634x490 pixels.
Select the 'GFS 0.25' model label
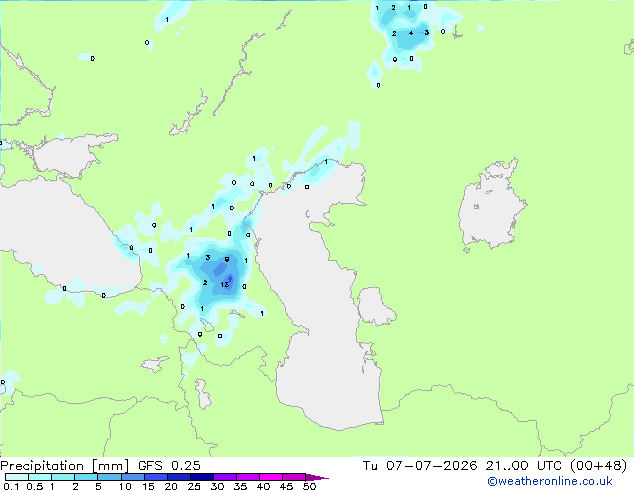pyautogui.click(x=169, y=466)
